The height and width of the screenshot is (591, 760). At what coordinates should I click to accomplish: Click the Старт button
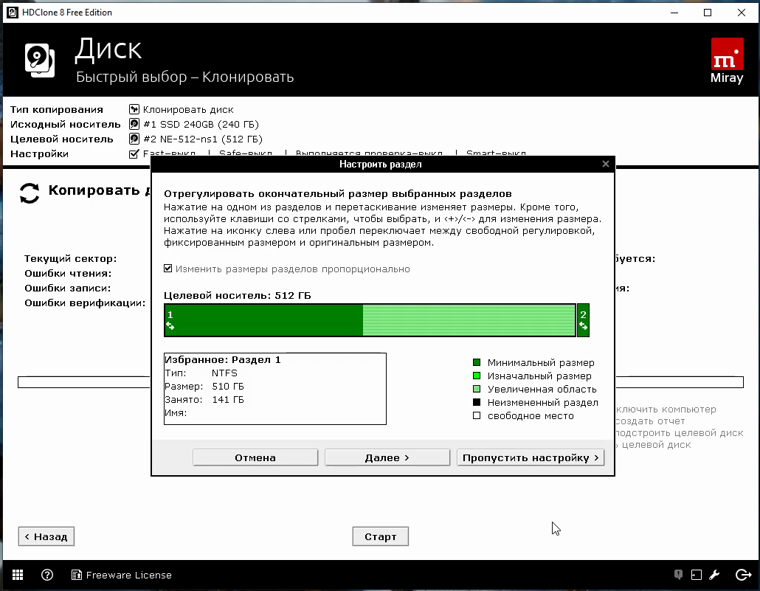tap(380, 536)
